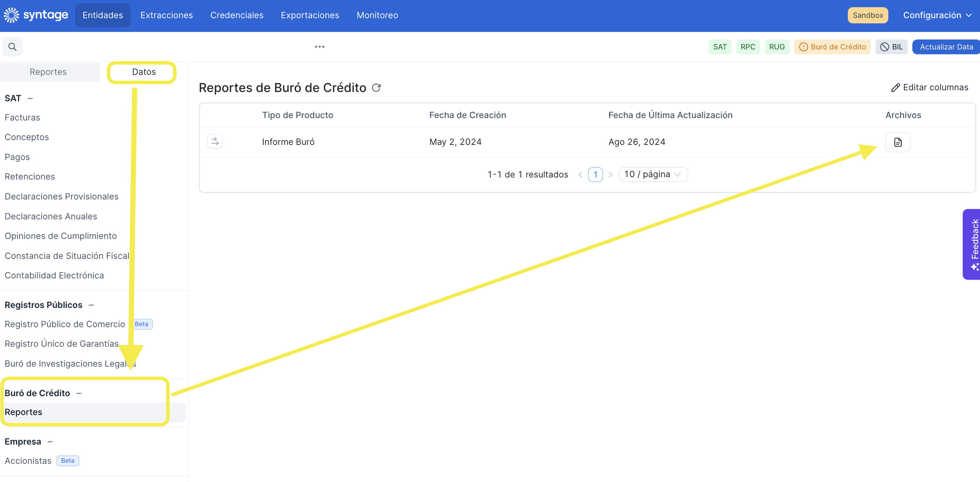The image size is (980, 482).
Task: Open Declaraciones Anuales in sidebar
Action: pos(51,216)
